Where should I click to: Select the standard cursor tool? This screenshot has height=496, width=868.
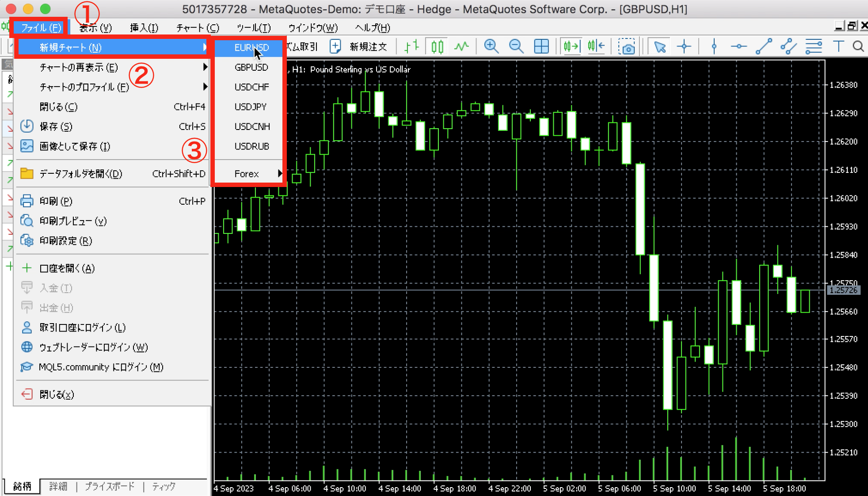[659, 46]
